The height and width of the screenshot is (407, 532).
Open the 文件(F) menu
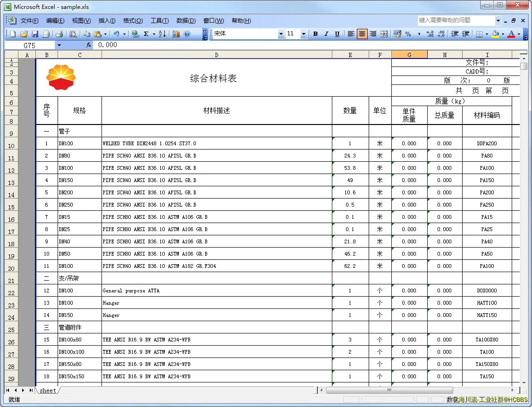click(30, 21)
